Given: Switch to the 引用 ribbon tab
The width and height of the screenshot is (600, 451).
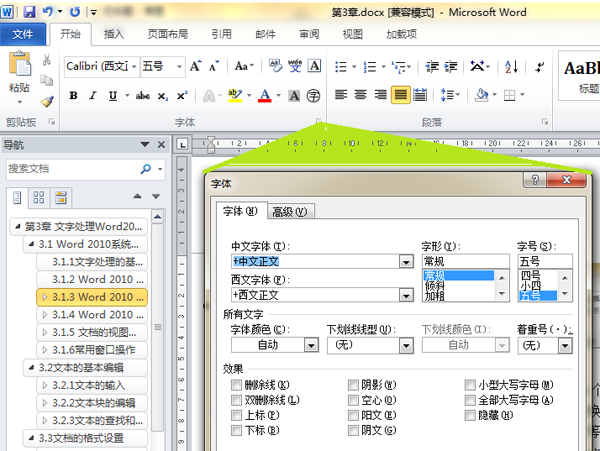Looking at the screenshot, I should (222, 34).
